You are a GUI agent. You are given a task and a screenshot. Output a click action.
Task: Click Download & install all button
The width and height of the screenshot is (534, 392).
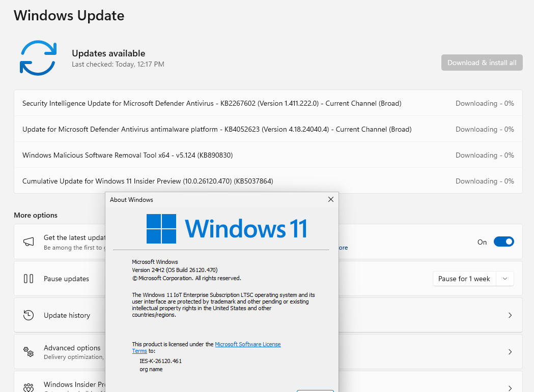coord(482,63)
